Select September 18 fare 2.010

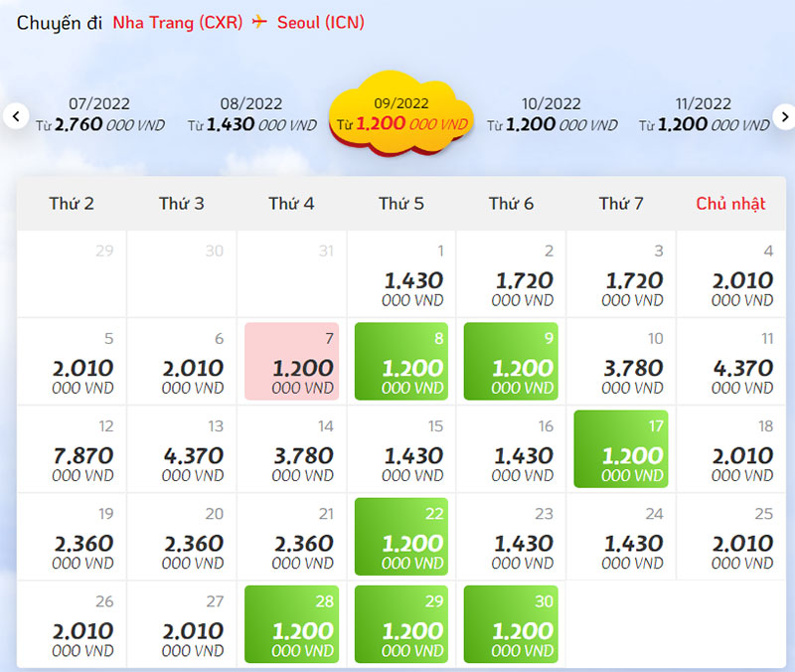pyautogui.click(x=731, y=449)
